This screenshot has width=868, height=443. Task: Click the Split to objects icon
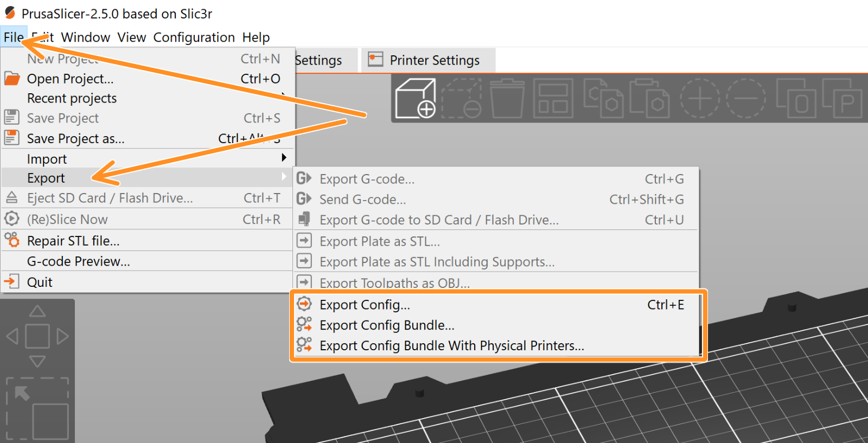click(x=796, y=98)
